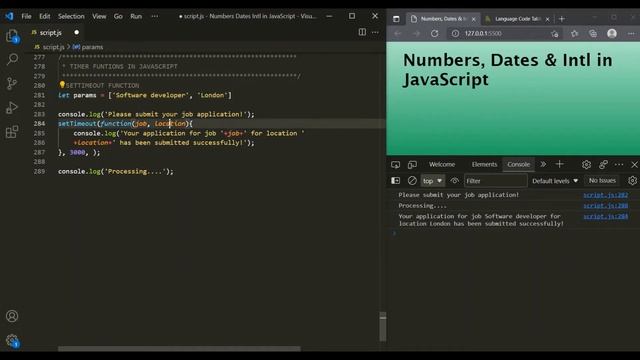The image size is (640, 360).
Task: Open the View menu
Action: click(x=99, y=16)
